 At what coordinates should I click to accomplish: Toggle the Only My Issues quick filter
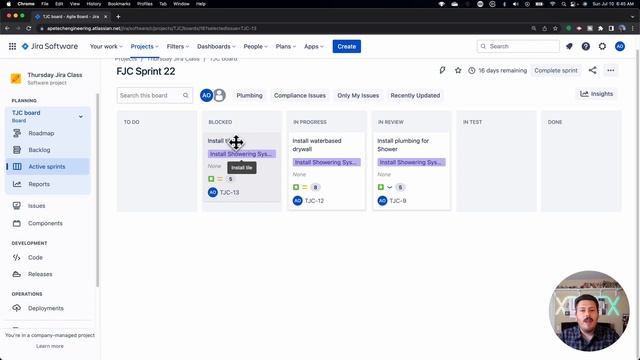pos(358,96)
